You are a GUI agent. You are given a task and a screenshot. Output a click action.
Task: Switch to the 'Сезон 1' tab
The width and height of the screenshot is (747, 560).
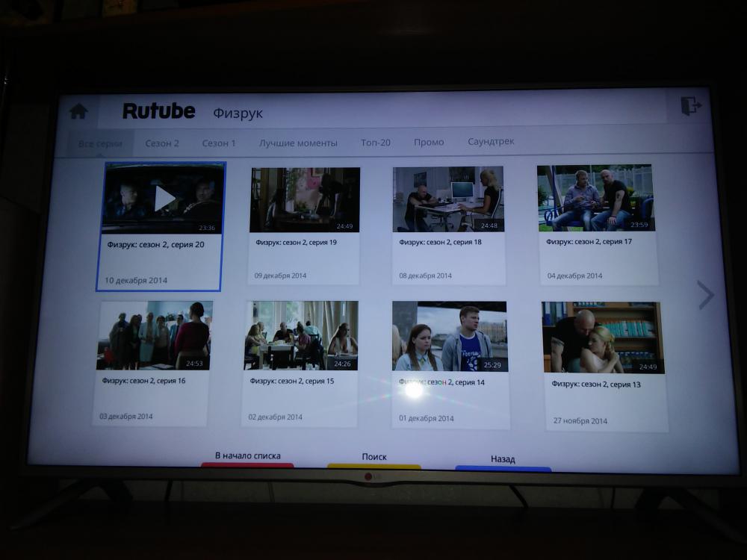[219, 143]
